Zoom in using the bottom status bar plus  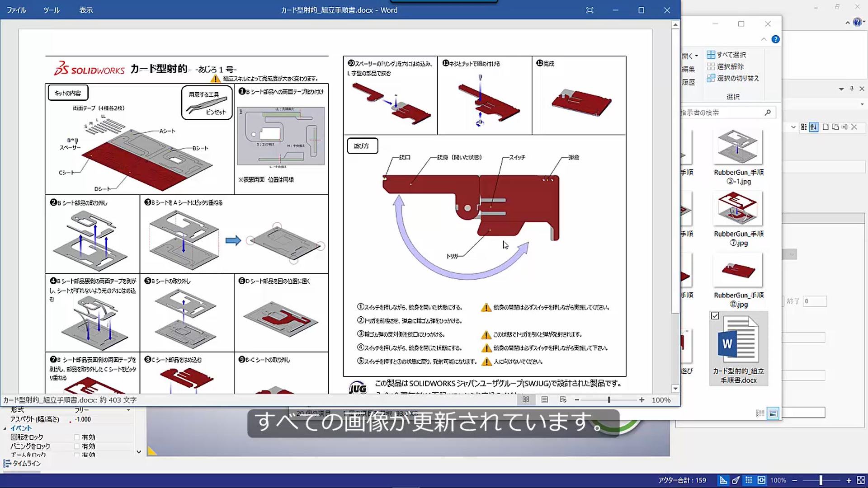pos(849,480)
